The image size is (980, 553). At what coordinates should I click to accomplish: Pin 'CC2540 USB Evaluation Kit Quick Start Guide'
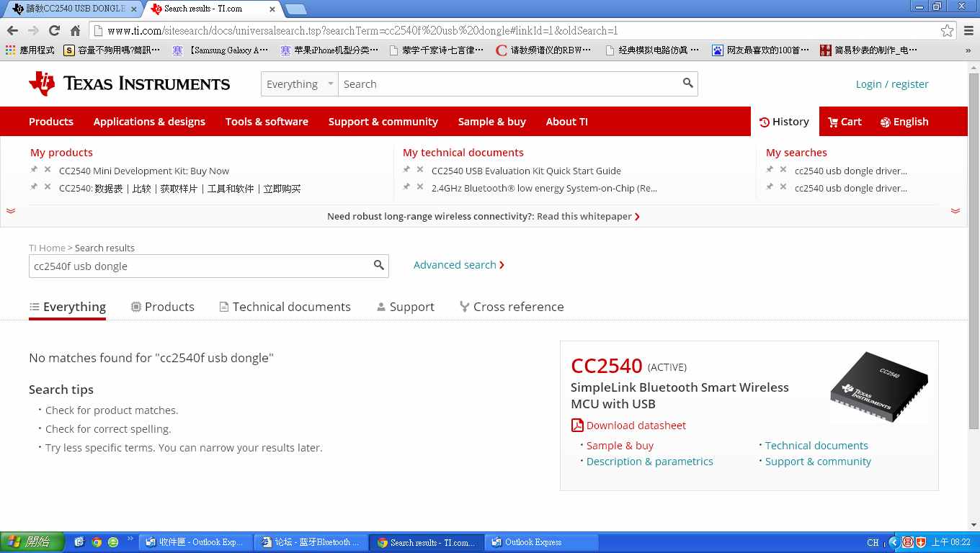tap(406, 170)
